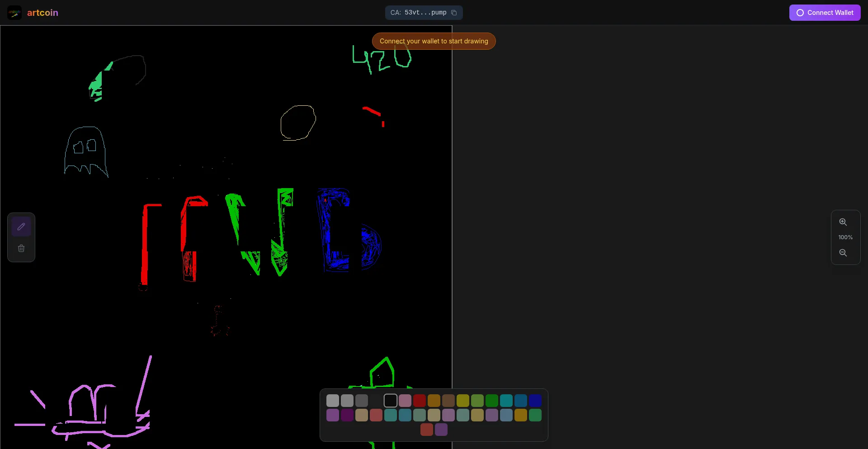Open the artcoin home link text
Screen dimensions: 868x449
coord(42,13)
